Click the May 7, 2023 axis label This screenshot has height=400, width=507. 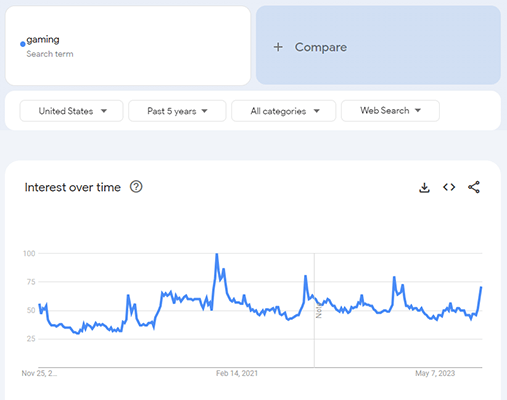tap(435, 373)
